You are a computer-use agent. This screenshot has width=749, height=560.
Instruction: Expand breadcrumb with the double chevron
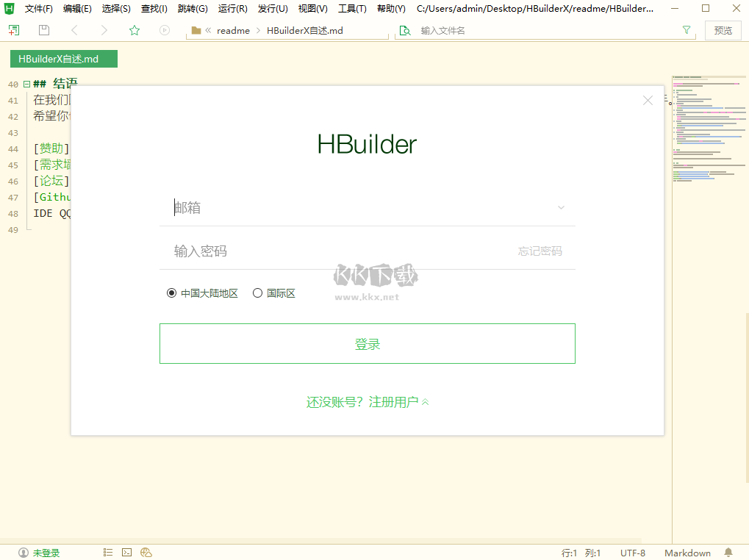[x=208, y=31]
